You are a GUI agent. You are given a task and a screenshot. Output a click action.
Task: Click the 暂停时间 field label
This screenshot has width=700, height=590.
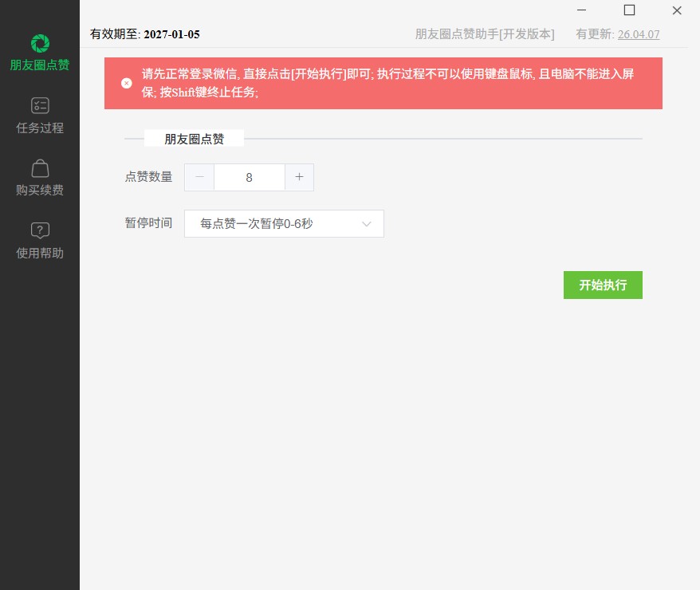[x=148, y=222]
